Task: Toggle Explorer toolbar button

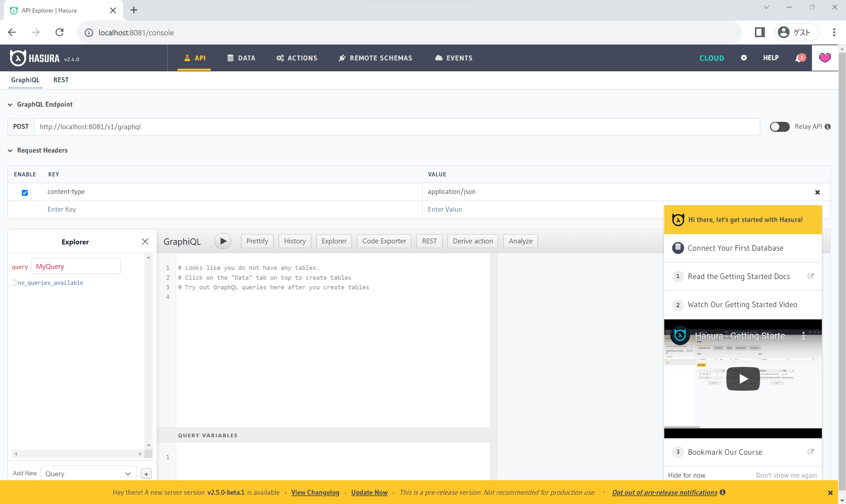Action: point(334,241)
